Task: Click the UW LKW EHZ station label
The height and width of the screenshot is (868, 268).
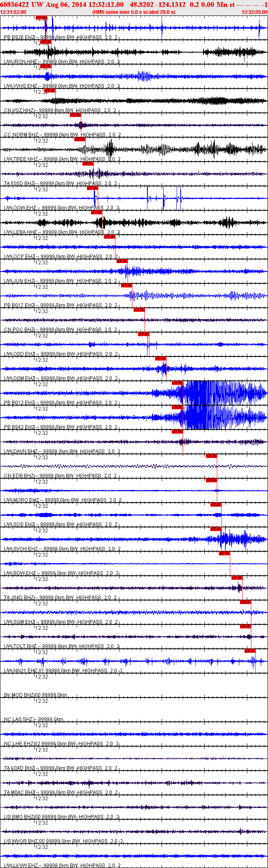Action: [x=20, y=865]
